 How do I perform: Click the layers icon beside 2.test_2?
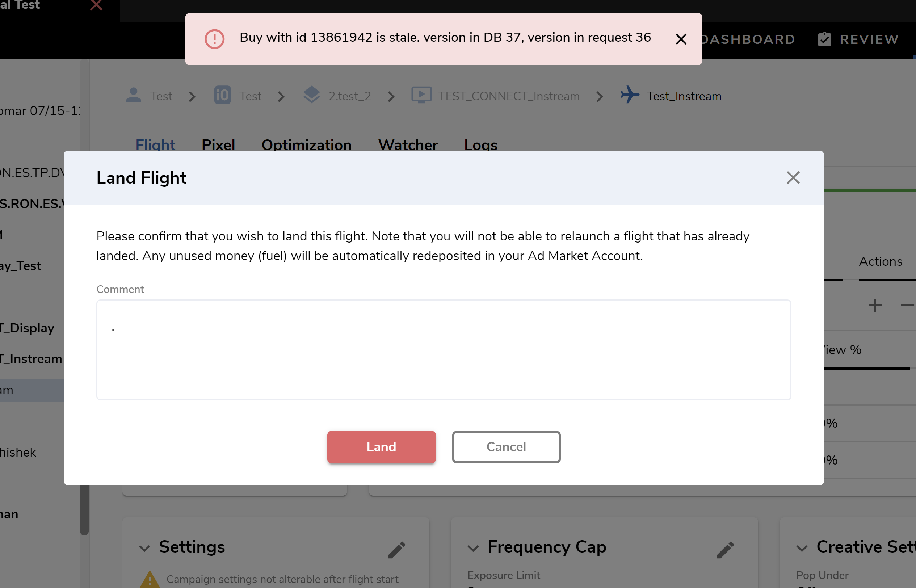tap(312, 95)
